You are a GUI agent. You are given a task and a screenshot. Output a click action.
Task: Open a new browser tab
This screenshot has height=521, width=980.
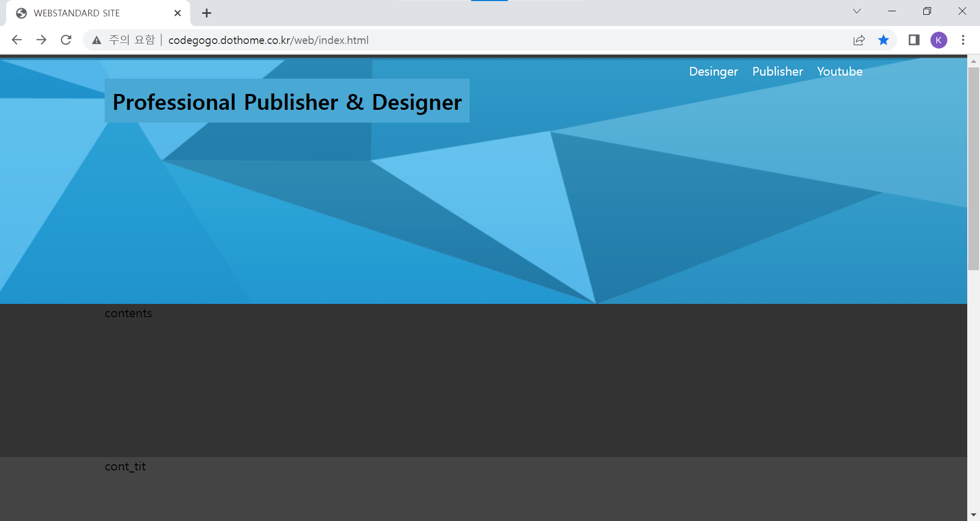pos(207,13)
